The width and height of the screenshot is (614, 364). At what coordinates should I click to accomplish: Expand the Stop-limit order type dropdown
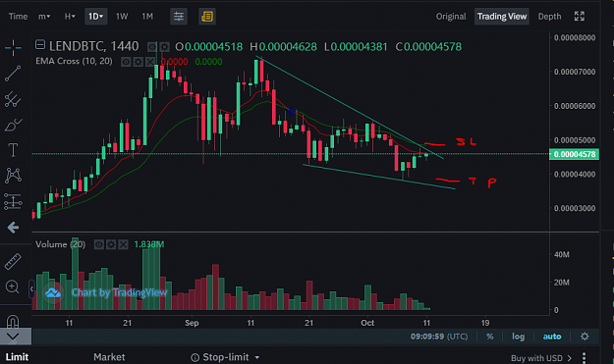(257, 357)
